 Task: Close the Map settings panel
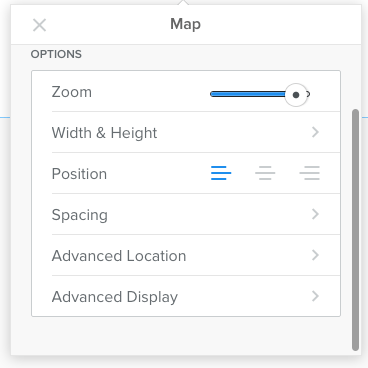coord(39,25)
